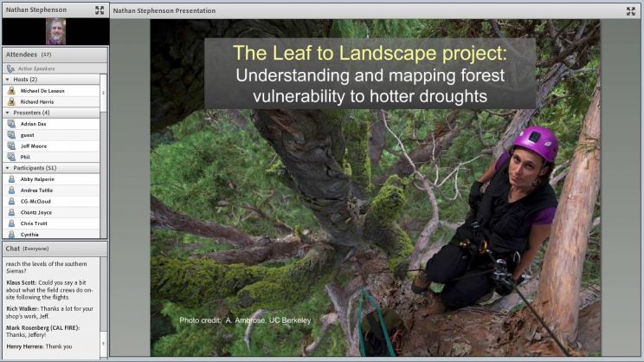Viewport: 644px width, 362px height.
Task: Click host icon beside Michael De Lasaux
Action: 11,90
